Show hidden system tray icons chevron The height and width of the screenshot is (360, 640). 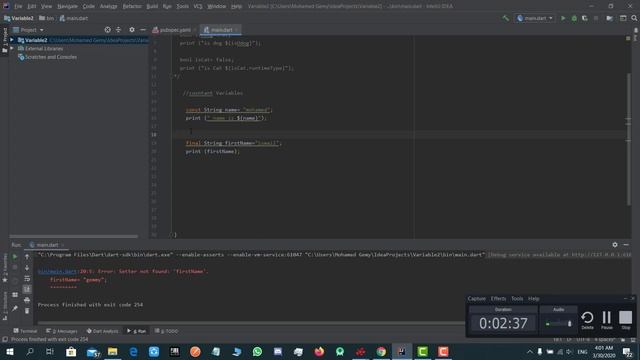[530, 351]
